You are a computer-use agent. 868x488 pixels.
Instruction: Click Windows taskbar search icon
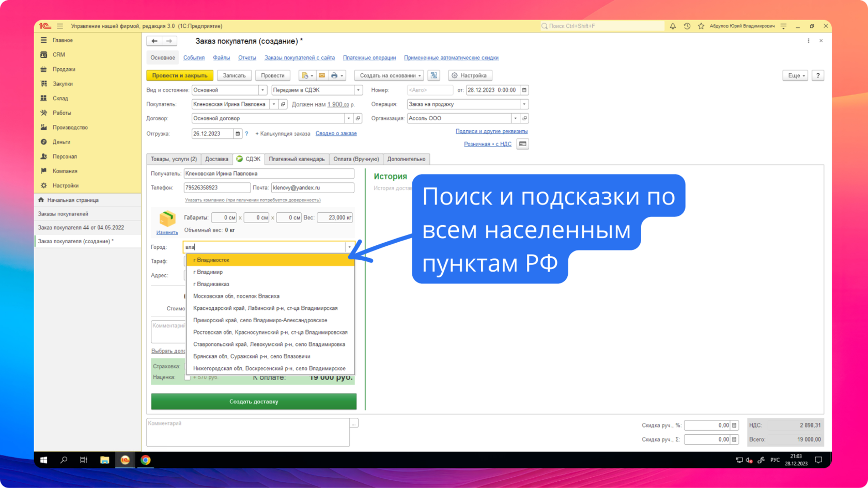[x=64, y=460]
